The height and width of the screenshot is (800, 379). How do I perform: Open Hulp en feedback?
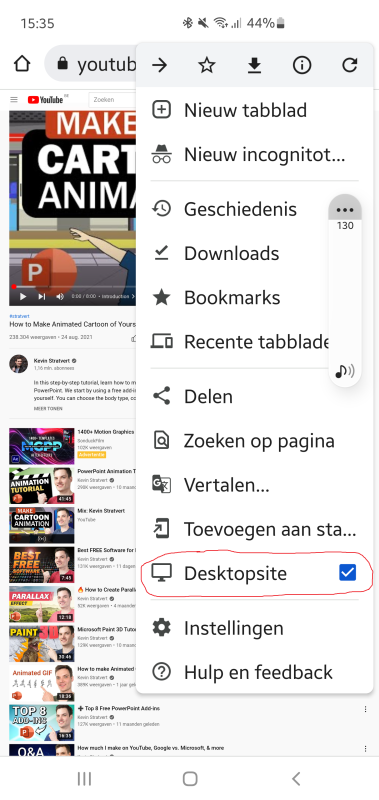click(255, 672)
